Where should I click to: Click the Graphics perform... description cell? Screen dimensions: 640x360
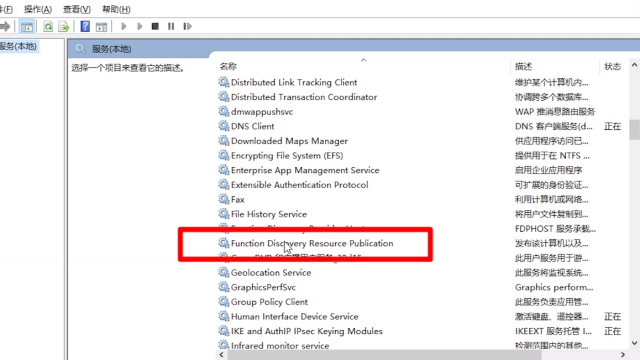coord(554,287)
